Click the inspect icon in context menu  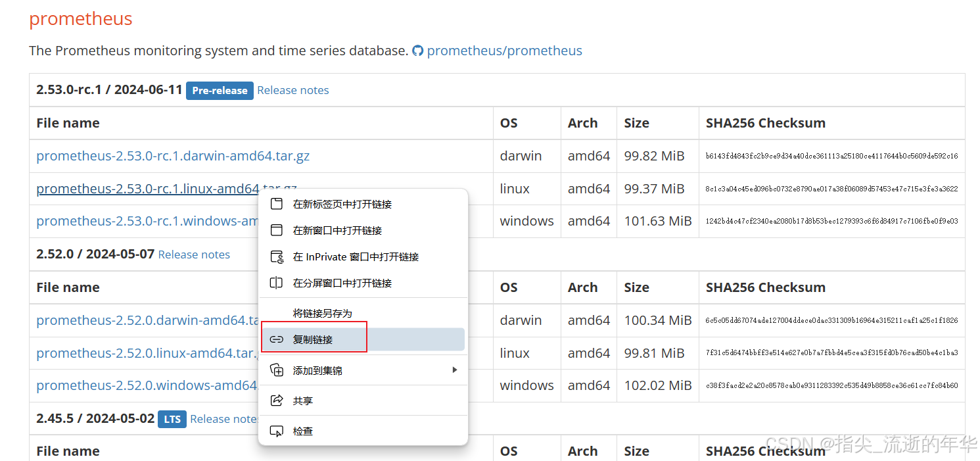(277, 431)
